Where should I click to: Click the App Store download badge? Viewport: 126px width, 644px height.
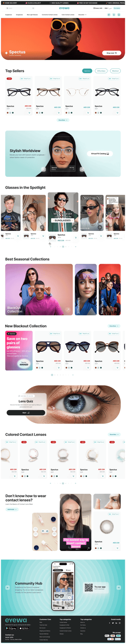pos(24,628)
